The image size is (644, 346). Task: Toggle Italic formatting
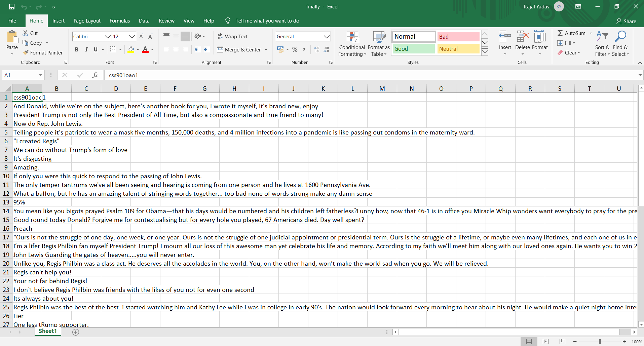(86, 49)
